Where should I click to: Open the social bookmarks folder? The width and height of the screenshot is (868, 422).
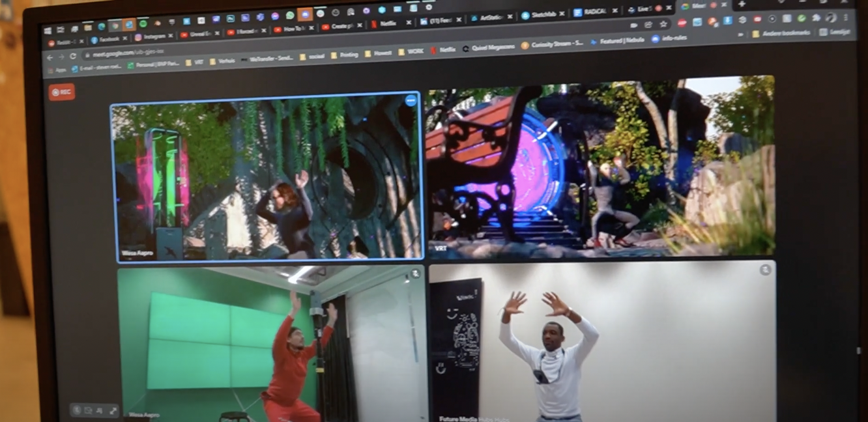coord(312,57)
